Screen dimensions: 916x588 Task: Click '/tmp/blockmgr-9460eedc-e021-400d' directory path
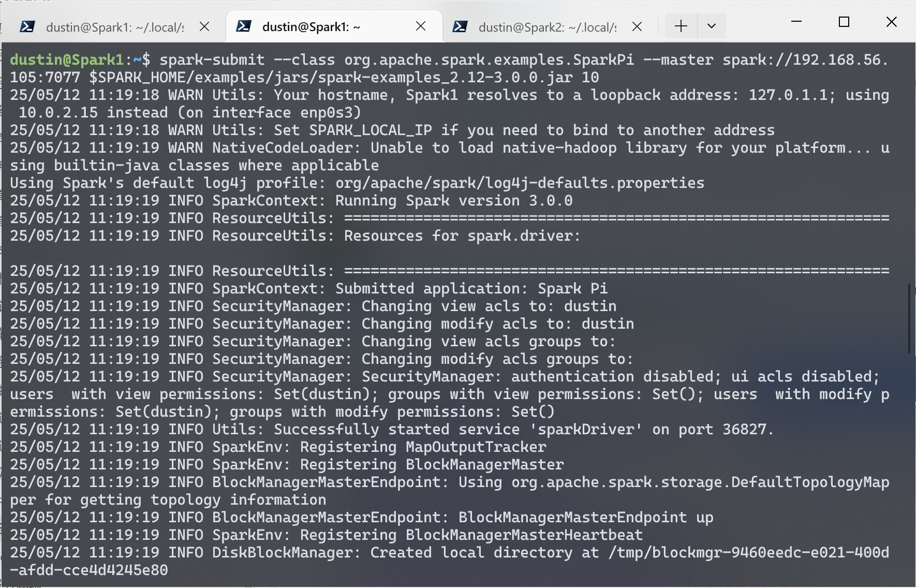(x=749, y=553)
